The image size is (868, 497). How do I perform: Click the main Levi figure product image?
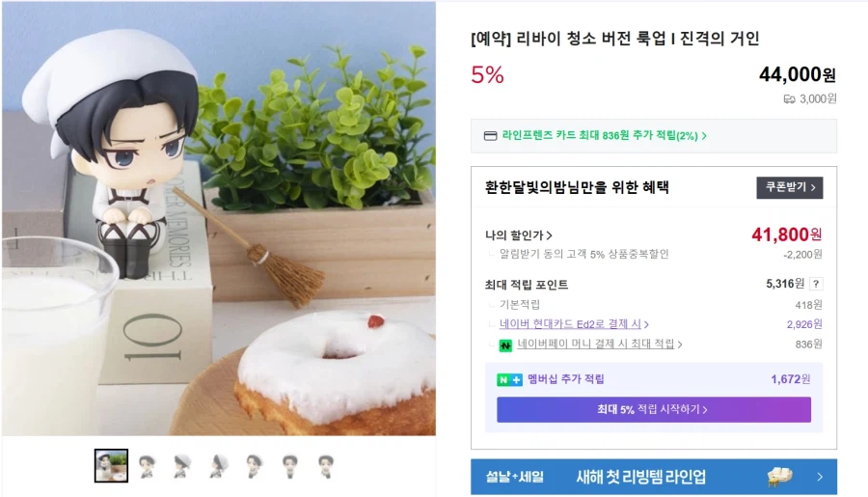(x=219, y=218)
